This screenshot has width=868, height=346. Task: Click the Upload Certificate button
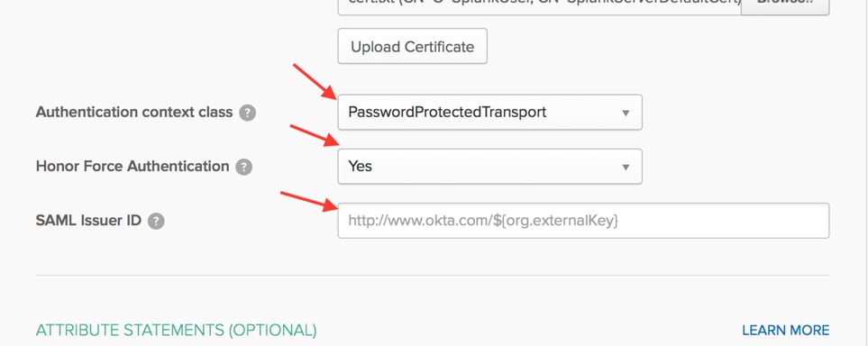413,47
